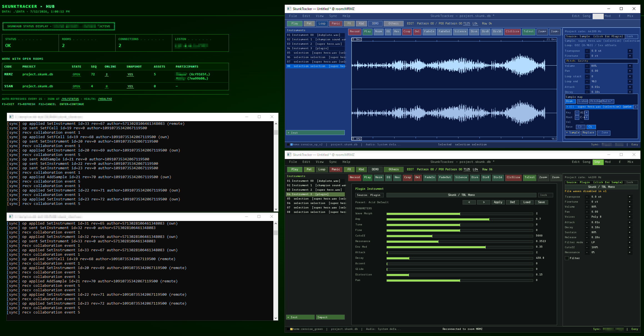Screen dimensions: 644x336
Task: Switch to Mix tab in green tracker
Action: coord(630,162)
